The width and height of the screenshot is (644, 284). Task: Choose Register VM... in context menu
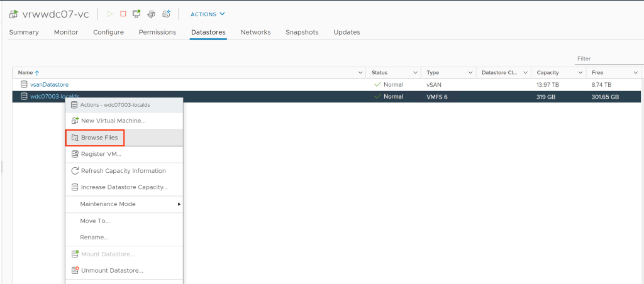pos(101,154)
